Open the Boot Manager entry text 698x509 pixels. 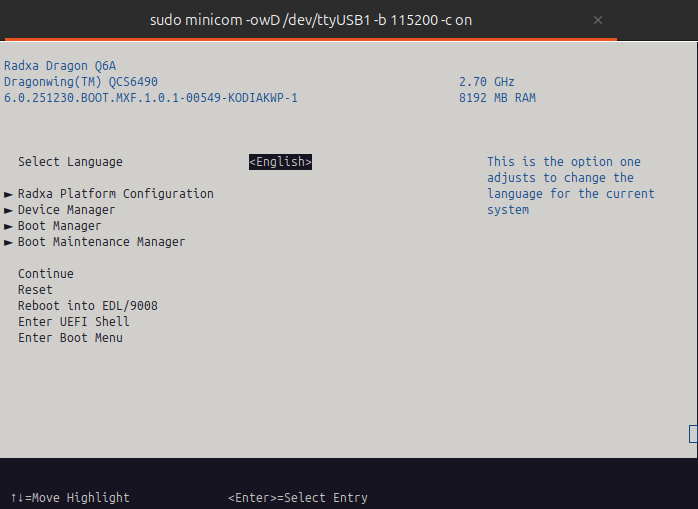pyautogui.click(x=59, y=226)
